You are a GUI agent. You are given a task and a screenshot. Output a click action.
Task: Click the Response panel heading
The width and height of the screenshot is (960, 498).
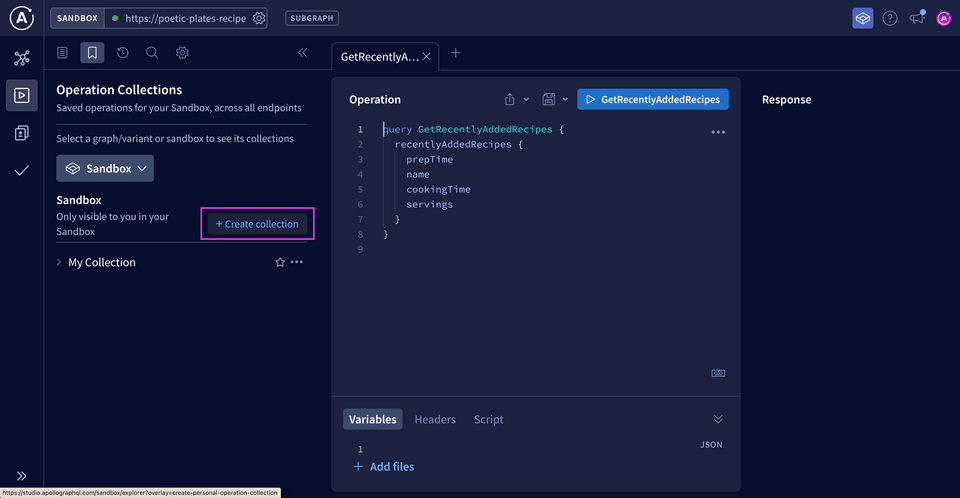click(x=787, y=99)
